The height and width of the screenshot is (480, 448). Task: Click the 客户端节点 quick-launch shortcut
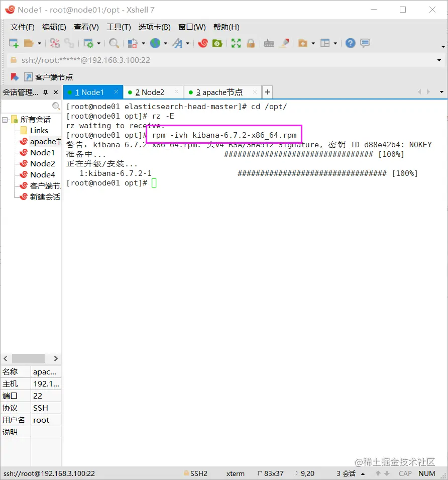coord(49,77)
